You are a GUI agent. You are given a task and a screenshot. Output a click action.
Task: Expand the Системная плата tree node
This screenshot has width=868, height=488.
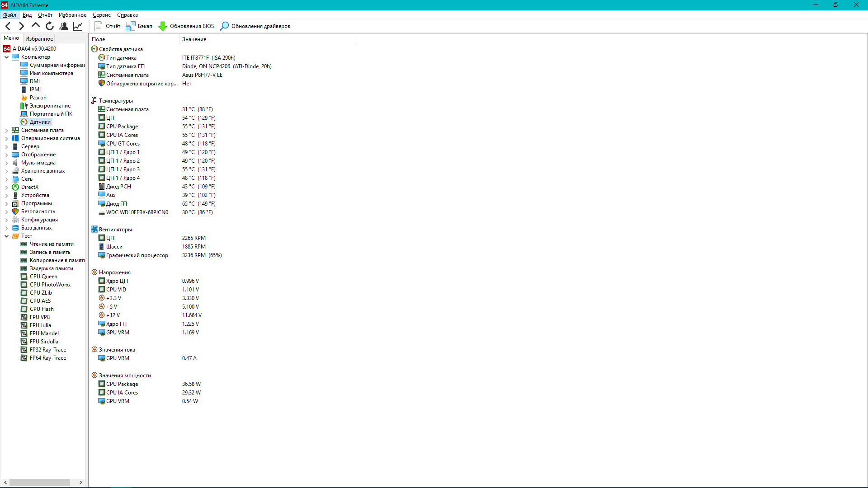point(7,130)
